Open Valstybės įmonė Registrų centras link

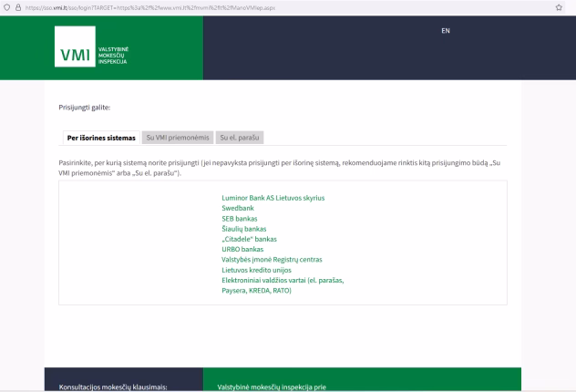pyautogui.click(x=272, y=260)
